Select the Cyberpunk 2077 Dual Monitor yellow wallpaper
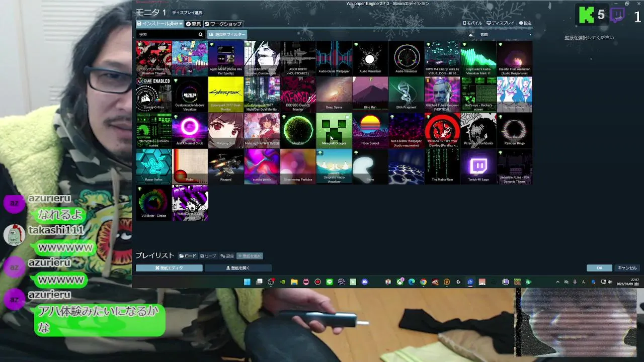Viewport: 644px width, 362px height. click(x=226, y=94)
